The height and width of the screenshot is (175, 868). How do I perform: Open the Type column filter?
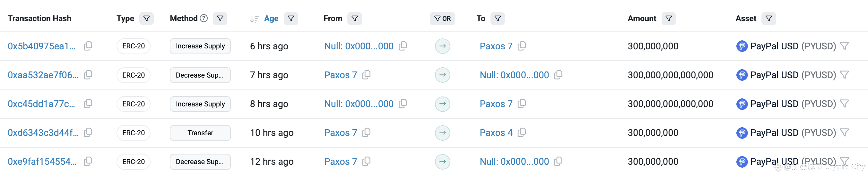click(147, 19)
